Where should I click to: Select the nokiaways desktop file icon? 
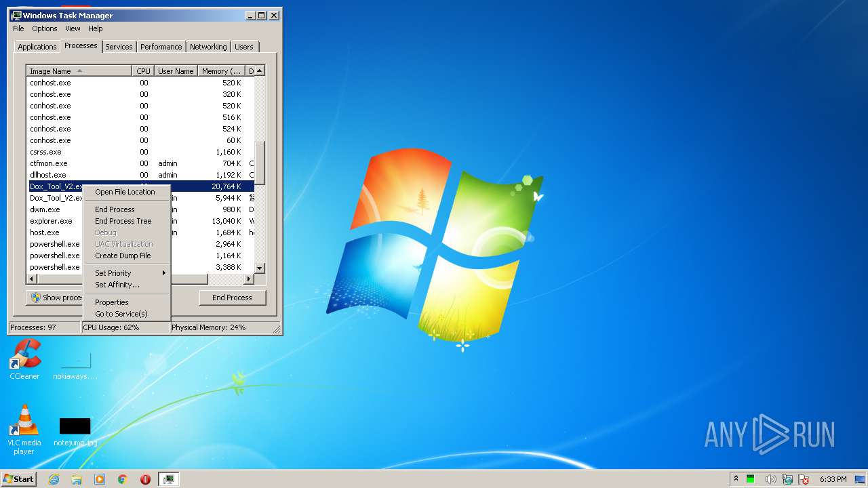click(x=75, y=365)
